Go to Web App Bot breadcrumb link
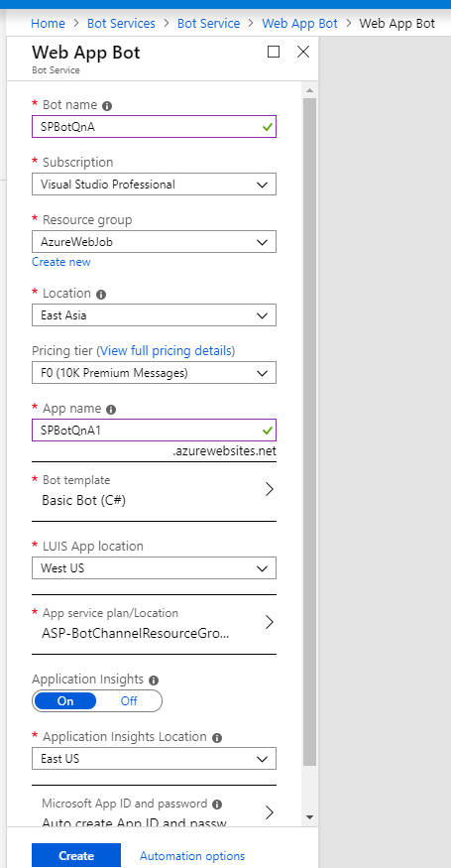 [299, 23]
